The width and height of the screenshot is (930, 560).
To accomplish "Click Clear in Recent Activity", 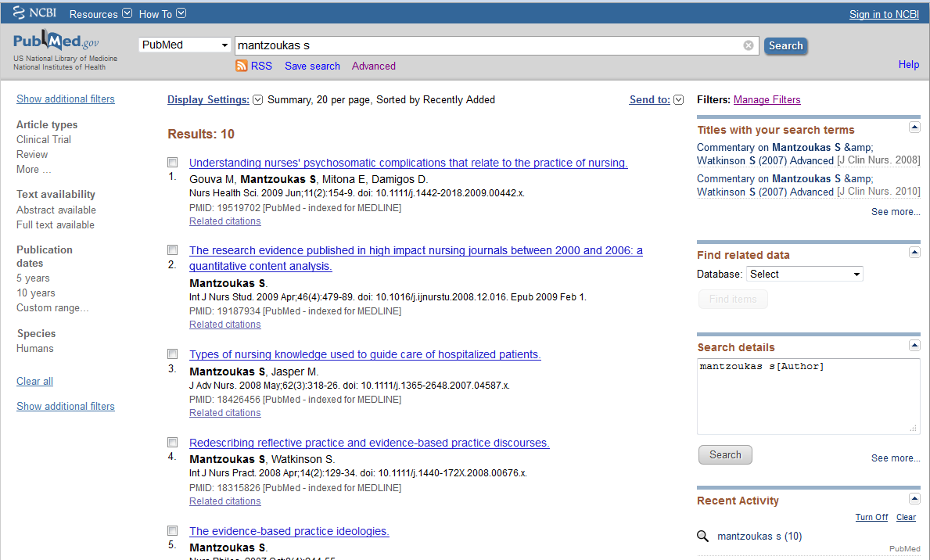I will pos(906,517).
